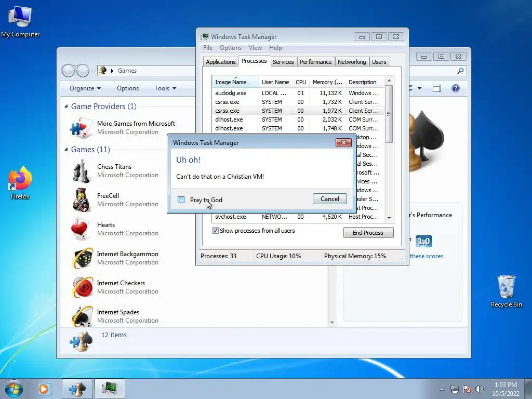Click the End Process button
This screenshot has width=532, height=399.
(x=368, y=233)
